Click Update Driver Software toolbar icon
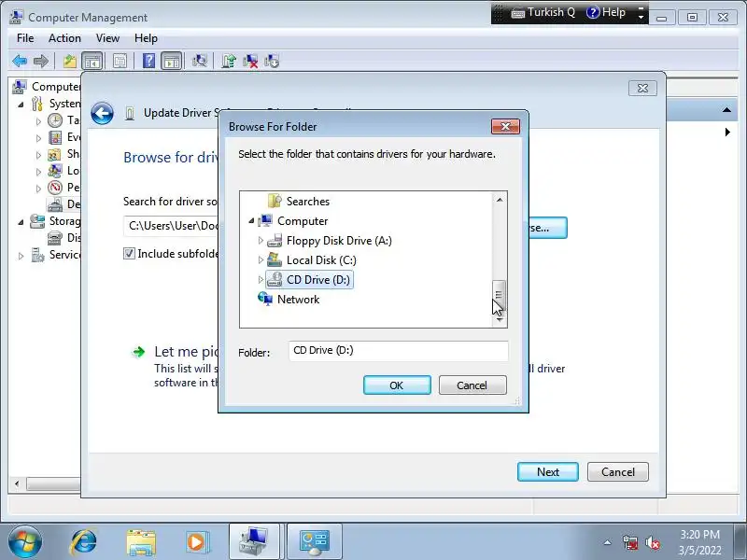 coord(229,61)
